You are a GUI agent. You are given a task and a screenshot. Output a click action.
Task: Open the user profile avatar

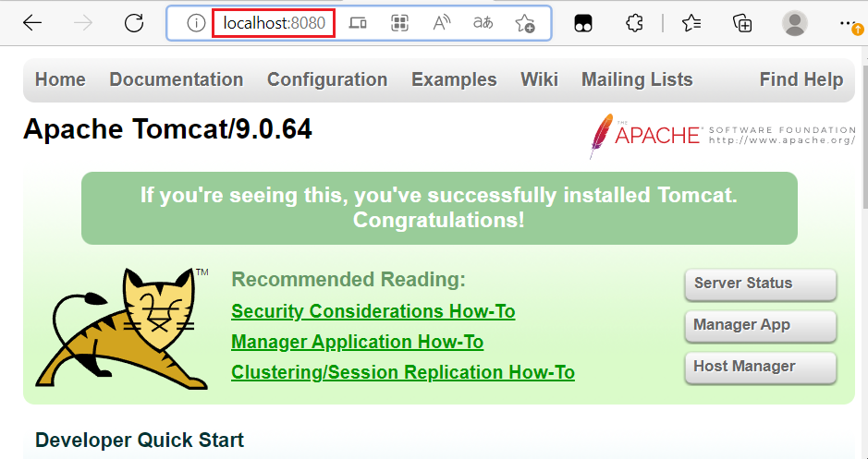795,23
